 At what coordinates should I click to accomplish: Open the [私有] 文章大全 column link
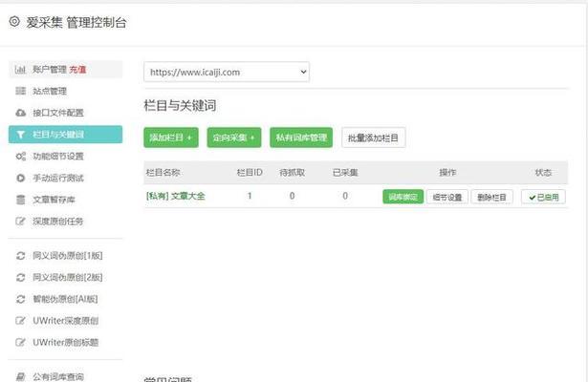(176, 196)
